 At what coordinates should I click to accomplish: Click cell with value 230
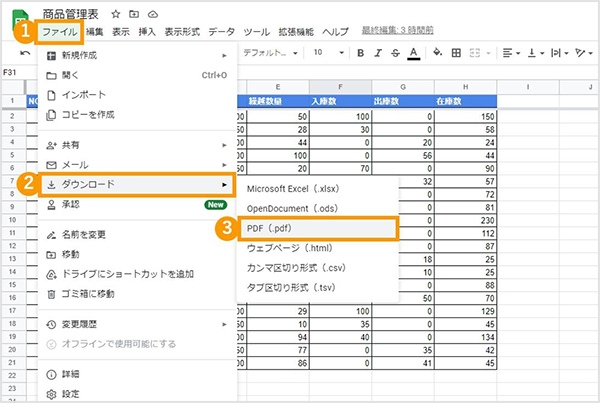(465, 220)
